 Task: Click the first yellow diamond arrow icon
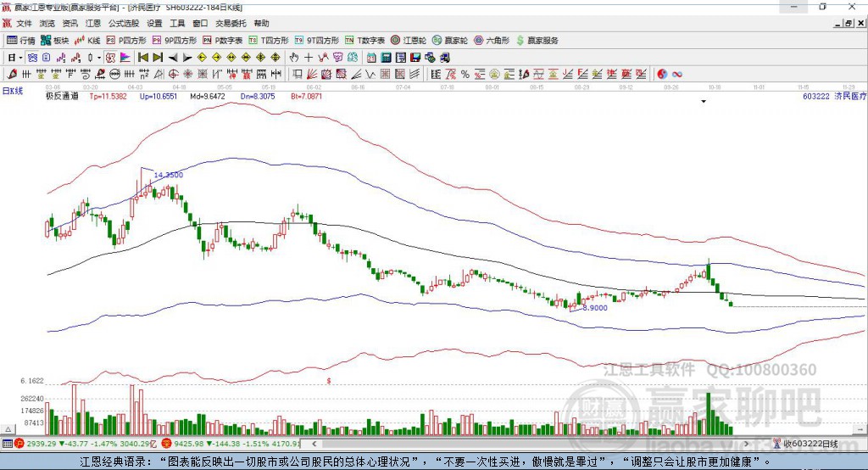pyautogui.click(x=202, y=58)
